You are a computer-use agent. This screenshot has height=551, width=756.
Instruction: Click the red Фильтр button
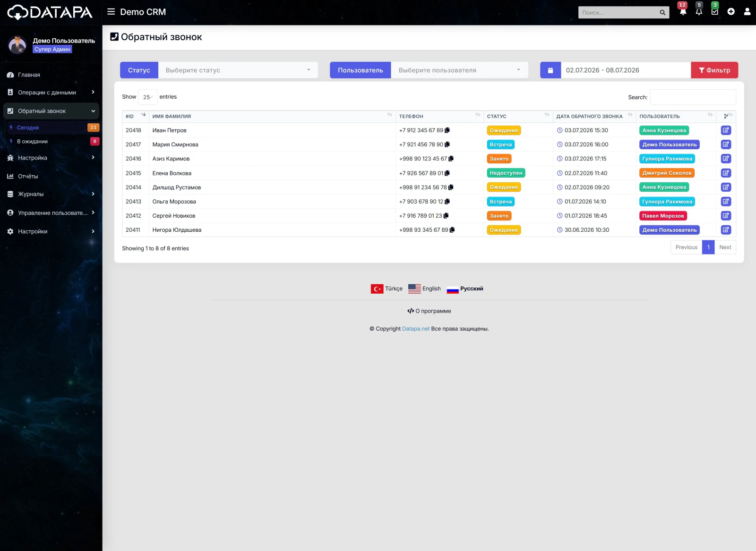click(714, 70)
